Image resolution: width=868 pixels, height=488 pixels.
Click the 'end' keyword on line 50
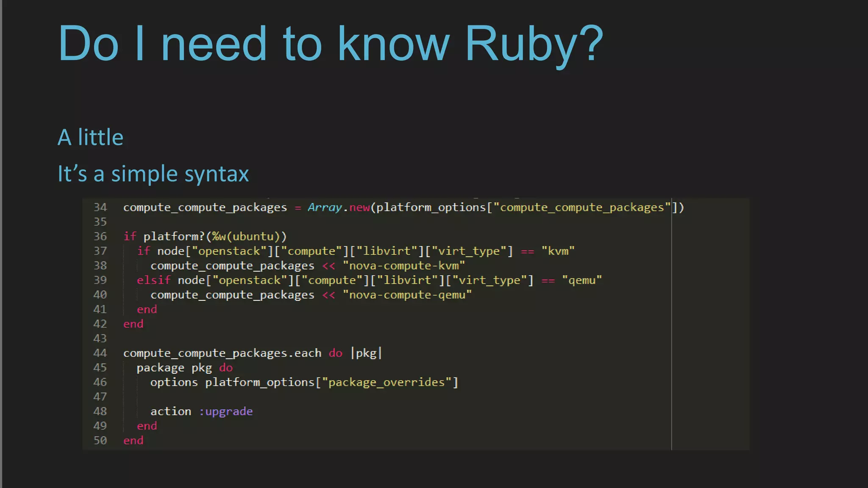coord(134,440)
